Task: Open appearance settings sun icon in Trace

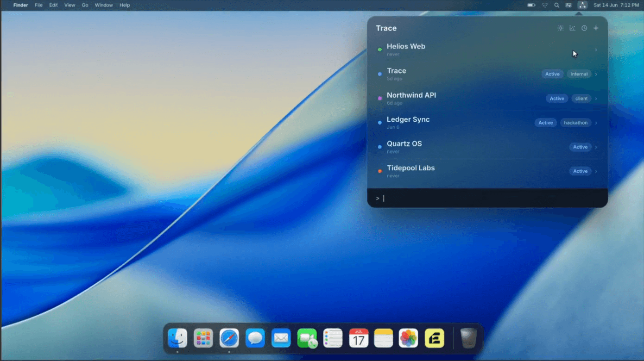Action: (x=561, y=28)
